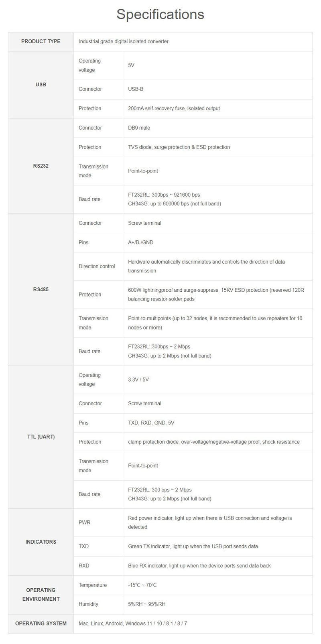321x644 pixels.
Task: Click the 3.3V / 5V operating voltage
Action: (138, 380)
